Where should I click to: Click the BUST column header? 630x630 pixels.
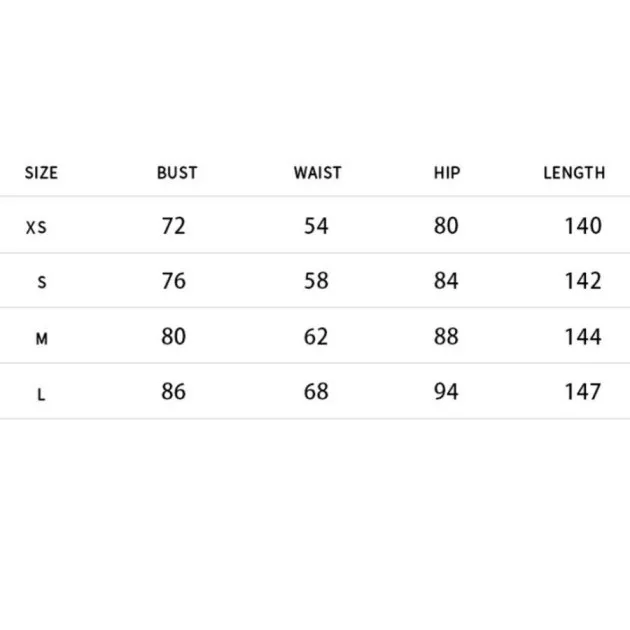click(x=177, y=173)
